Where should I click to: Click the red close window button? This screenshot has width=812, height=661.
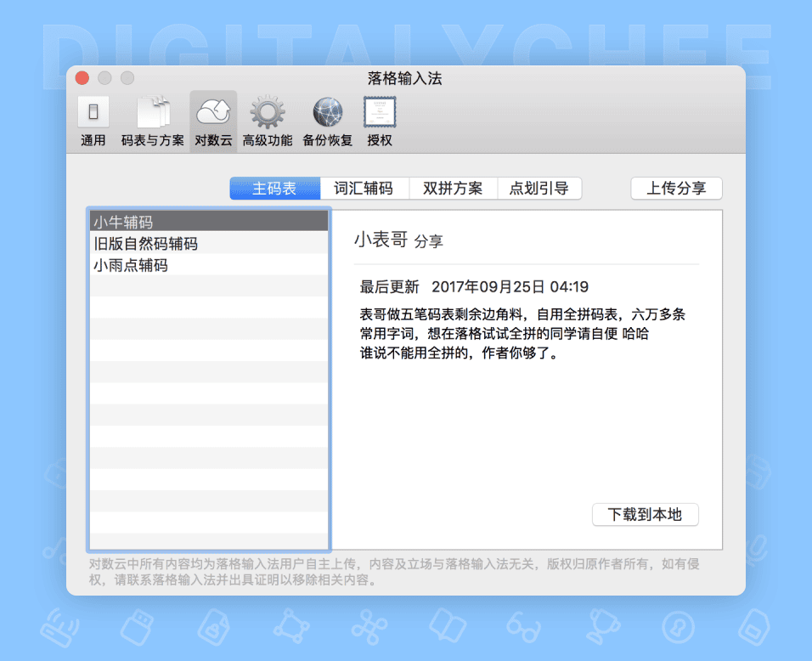click(x=82, y=78)
